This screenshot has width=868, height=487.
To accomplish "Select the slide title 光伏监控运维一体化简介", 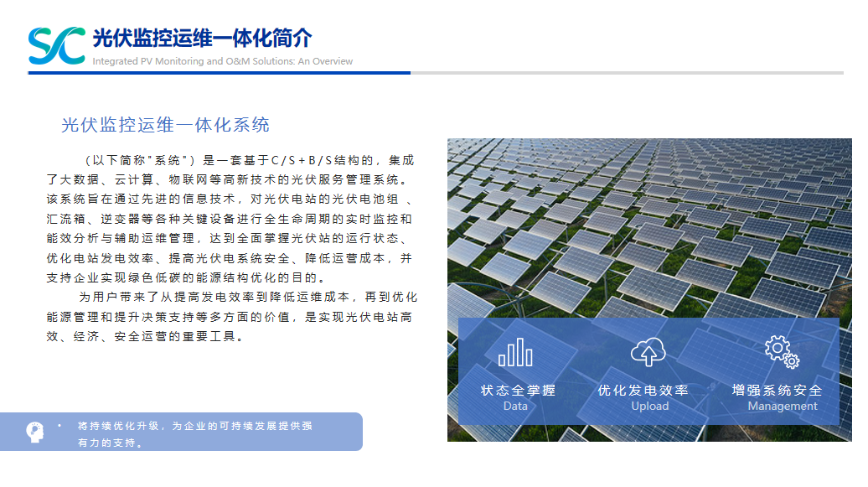I will tap(202, 39).
